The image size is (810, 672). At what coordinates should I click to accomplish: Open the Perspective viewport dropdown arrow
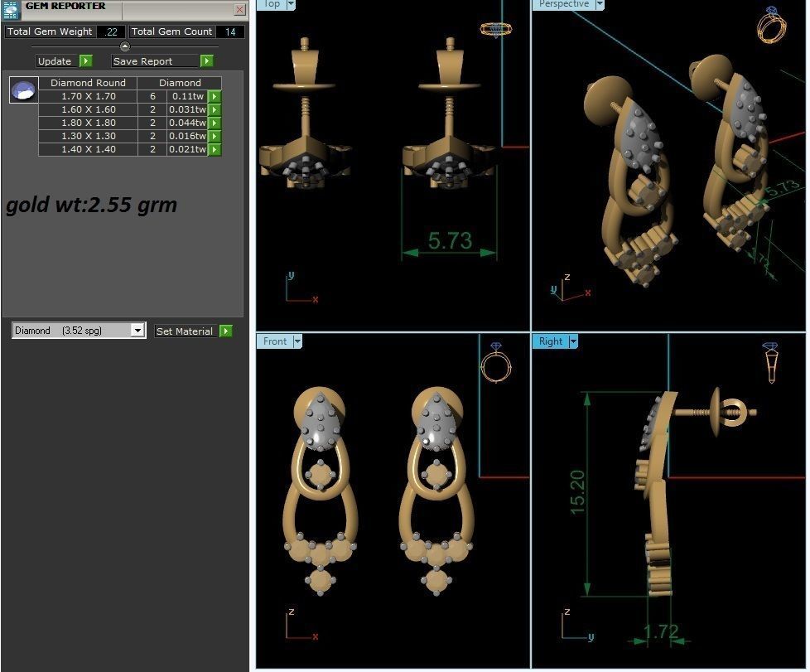pyautogui.click(x=600, y=5)
